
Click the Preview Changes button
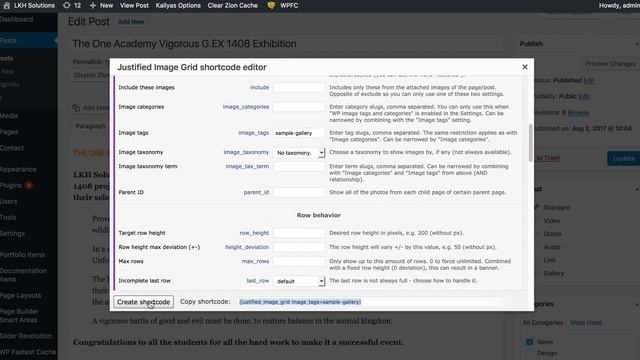click(610, 64)
